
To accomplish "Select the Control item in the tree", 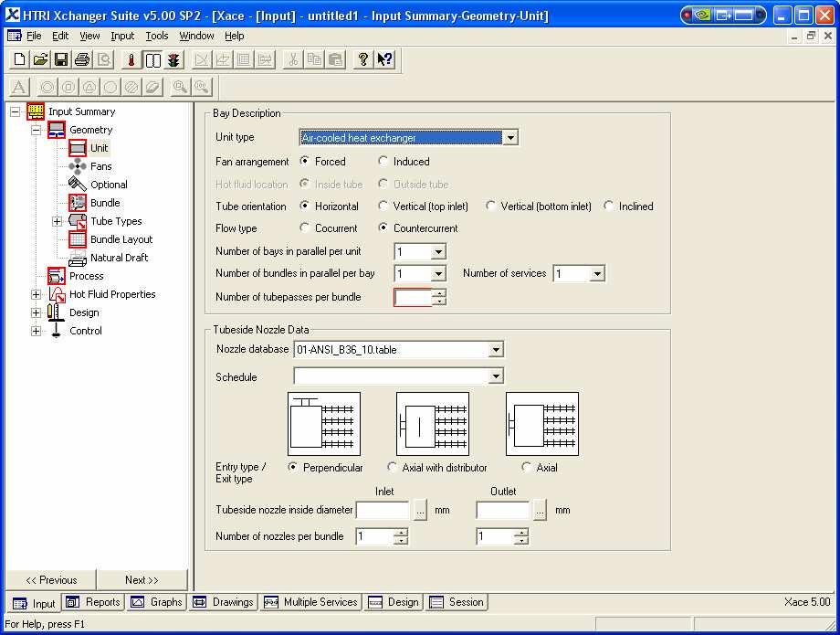I will tap(85, 331).
